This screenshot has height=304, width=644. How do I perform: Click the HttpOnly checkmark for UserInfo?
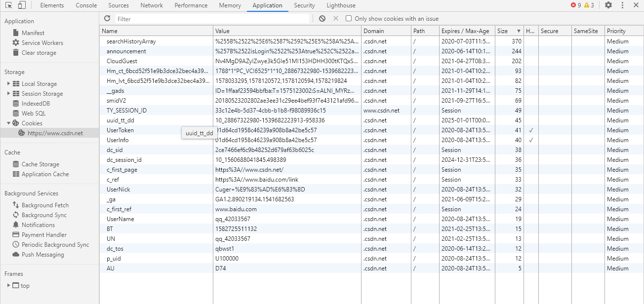pos(531,140)
